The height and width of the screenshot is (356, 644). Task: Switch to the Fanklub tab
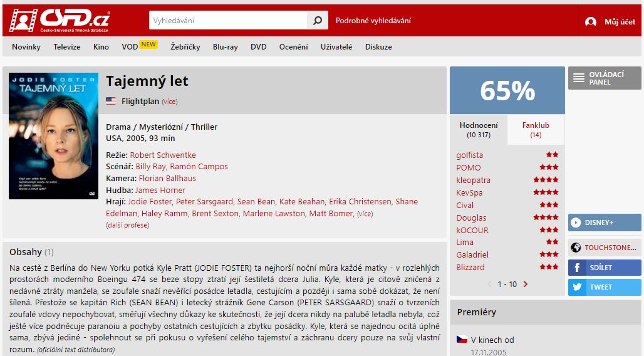tap(536, 130)
